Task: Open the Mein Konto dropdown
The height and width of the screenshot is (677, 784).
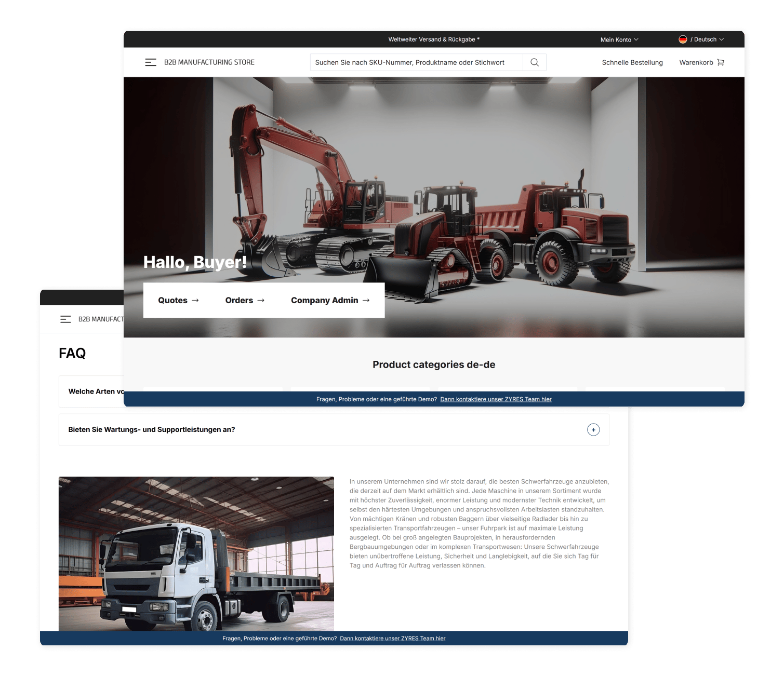Action: click(x=619, y=39)
